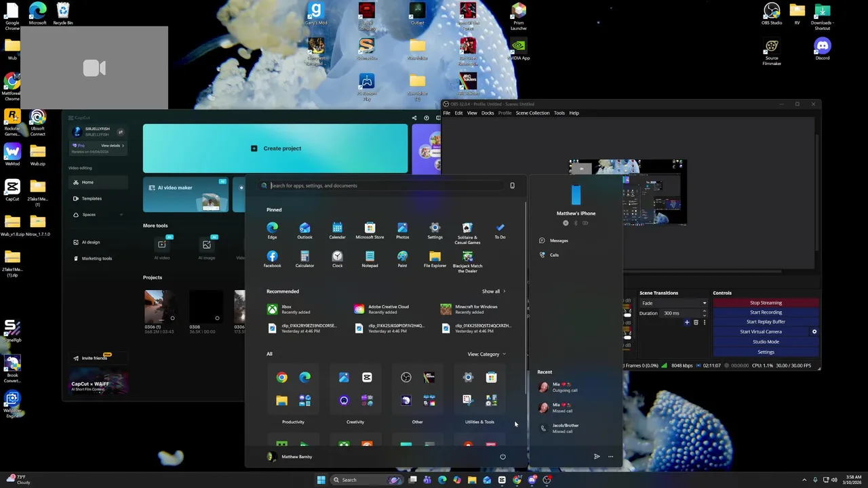Open the Fade transition dropdown in OBS
This screenshot has height=488, width=868.
[673, 303]
